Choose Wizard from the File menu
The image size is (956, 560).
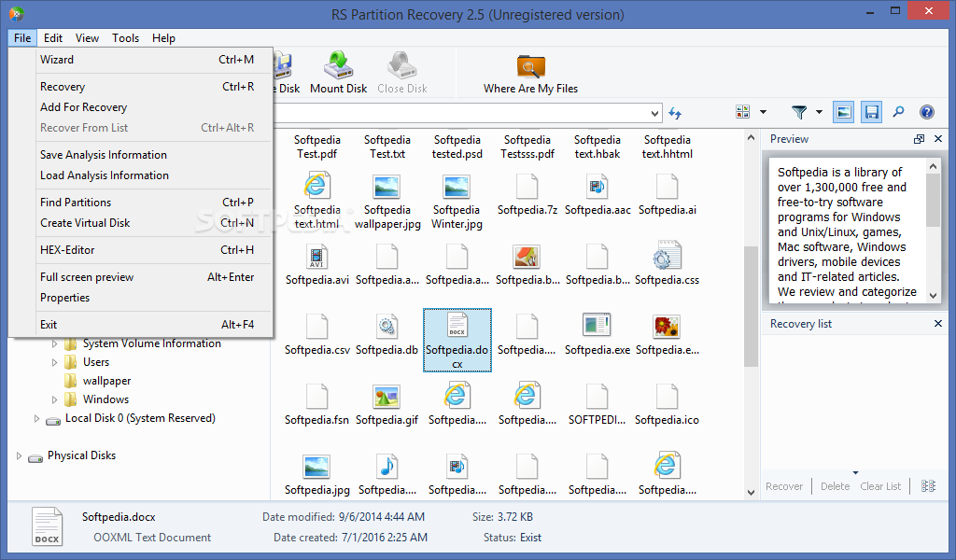pos(141,60)
